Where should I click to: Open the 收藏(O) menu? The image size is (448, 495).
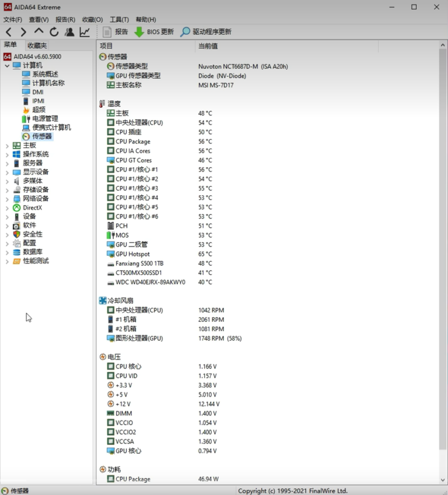tap(92, 20)
